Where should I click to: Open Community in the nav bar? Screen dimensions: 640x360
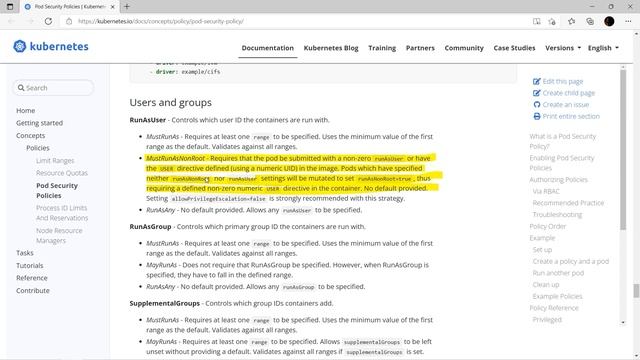tap(464, 48)
